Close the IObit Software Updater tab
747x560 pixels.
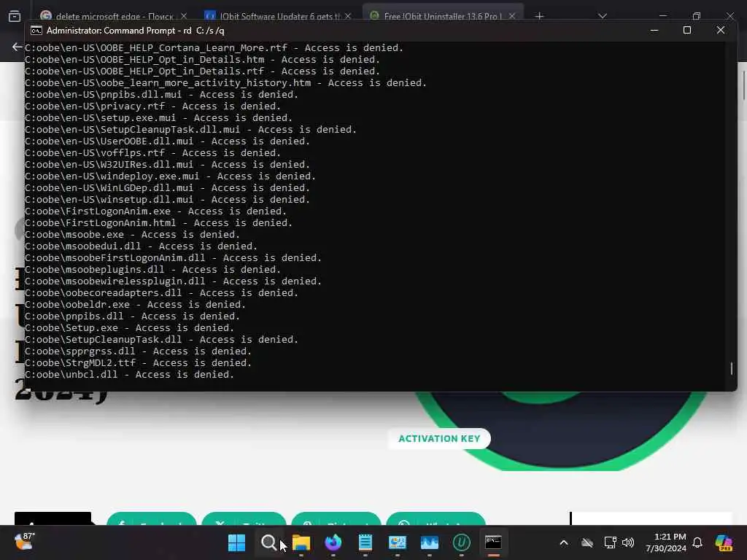click(348, 16)
